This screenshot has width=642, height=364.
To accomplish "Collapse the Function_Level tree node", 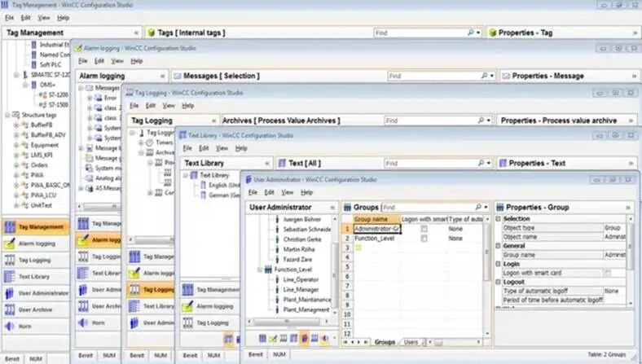I will tap(259, 270).
